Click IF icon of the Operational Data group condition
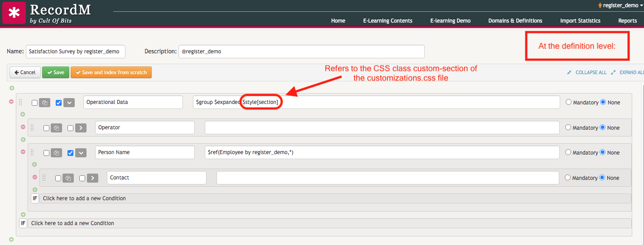Viewport: 644px width, 245px height. [x=23, y=223]
